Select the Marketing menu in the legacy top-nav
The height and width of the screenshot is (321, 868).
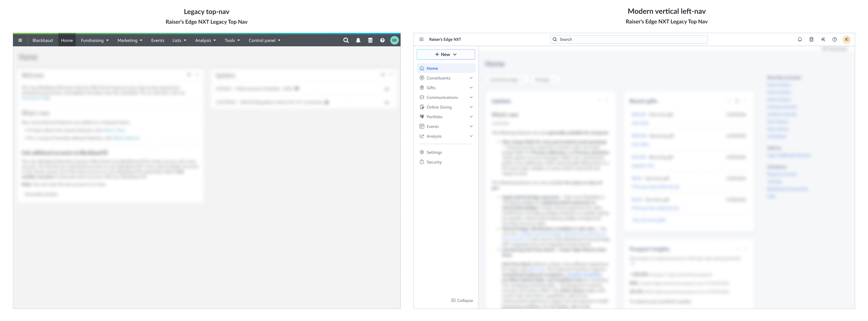coord(129,40)
